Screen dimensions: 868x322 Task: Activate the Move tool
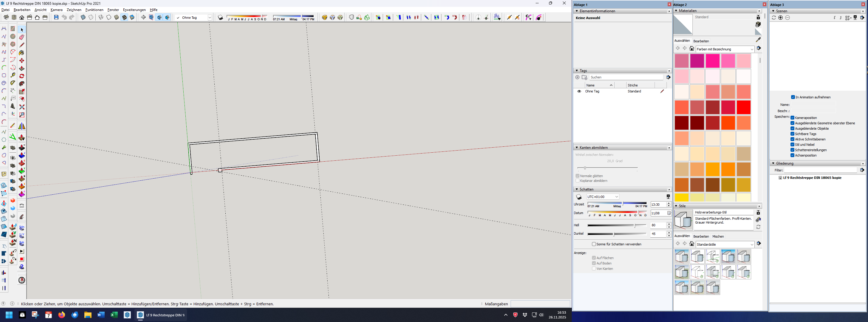[x=21, y=60]
